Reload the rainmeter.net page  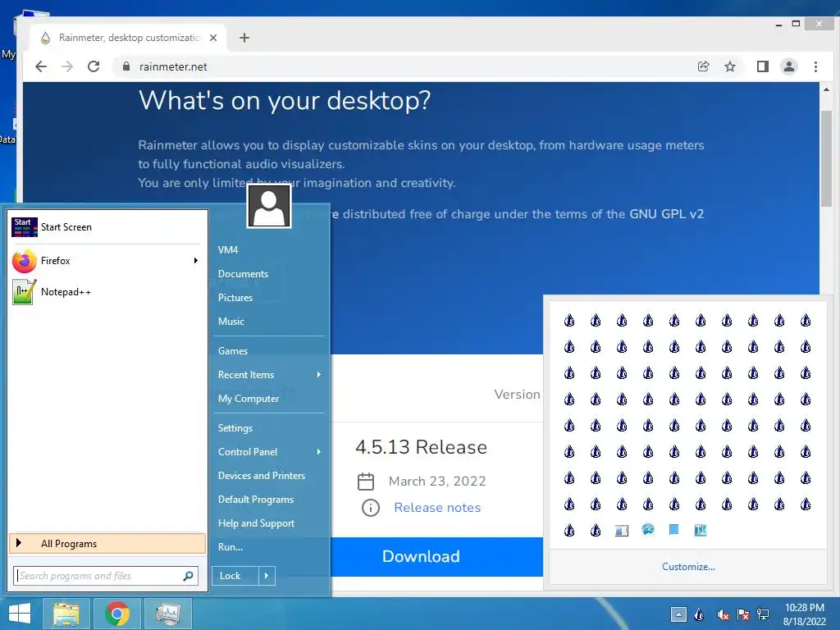(94, 66)
